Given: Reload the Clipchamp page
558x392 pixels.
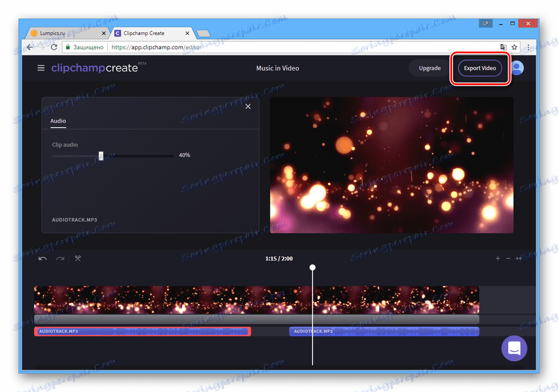Looking at the screenshot, I should coord(54,47).
